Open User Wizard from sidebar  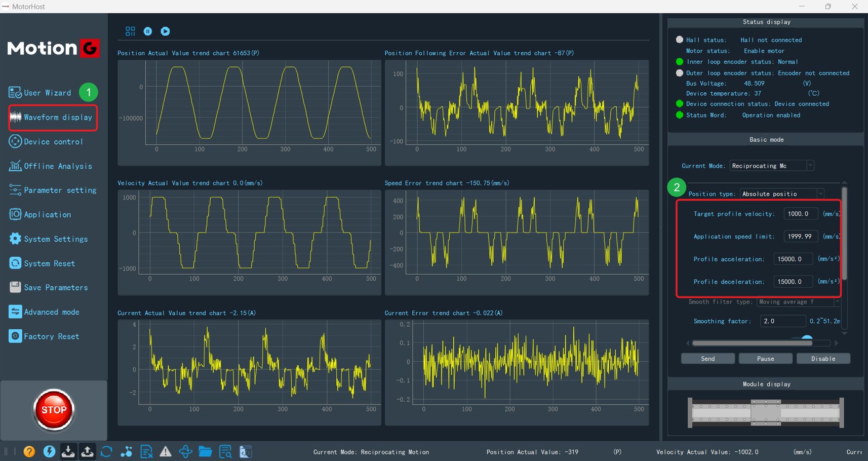(x=40, y=93)
